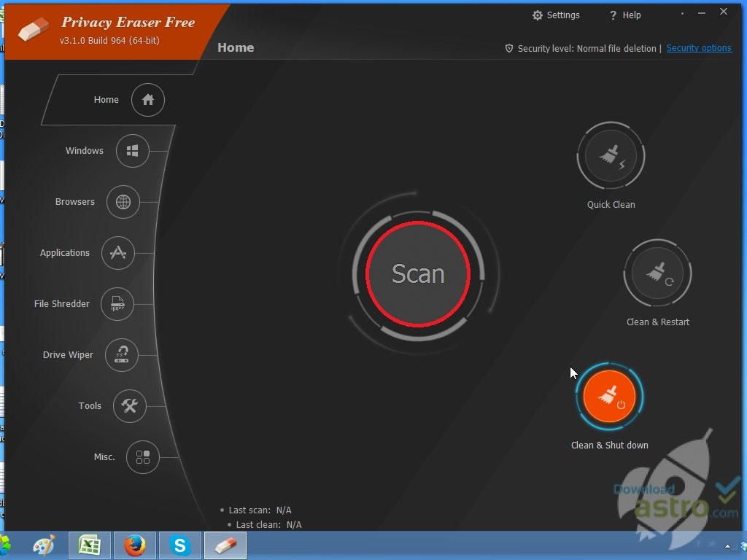
Task: Open the Settings text label
Action: point(563,15)
